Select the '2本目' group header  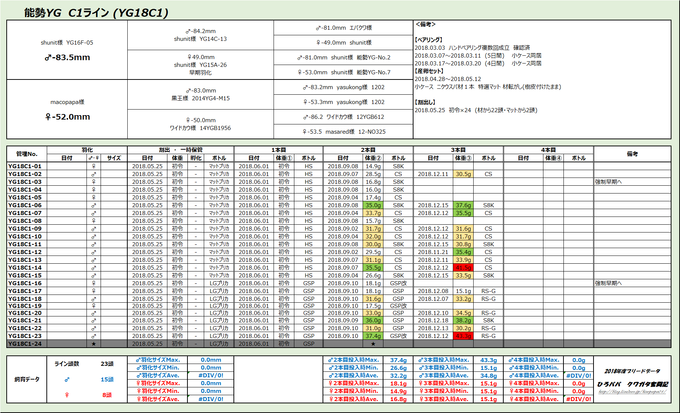point(368,150)
